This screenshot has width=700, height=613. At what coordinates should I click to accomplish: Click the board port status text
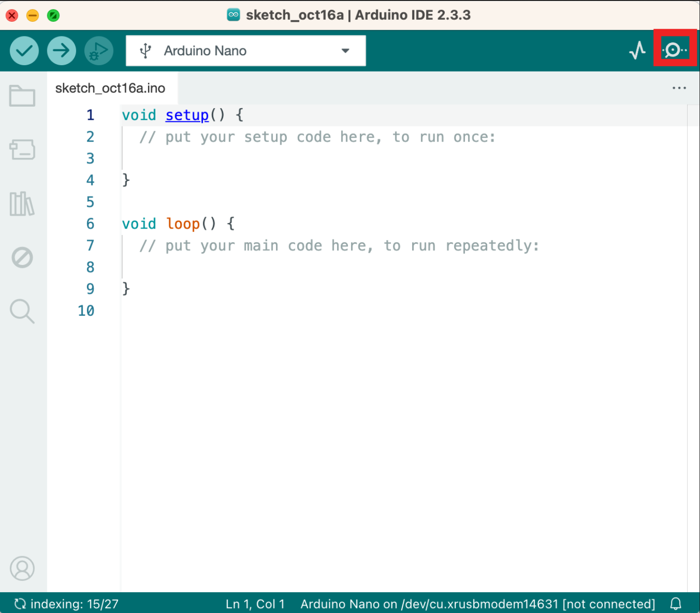pos(478,604)
